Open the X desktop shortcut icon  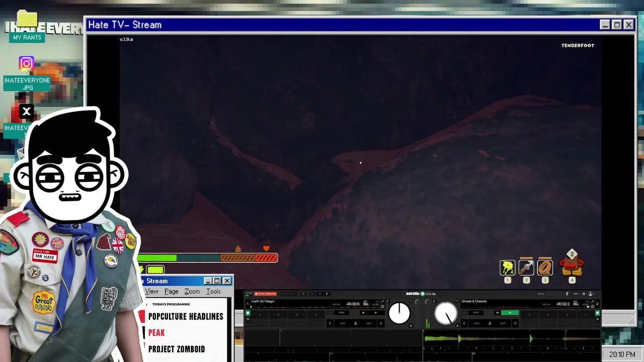point(27,112)
